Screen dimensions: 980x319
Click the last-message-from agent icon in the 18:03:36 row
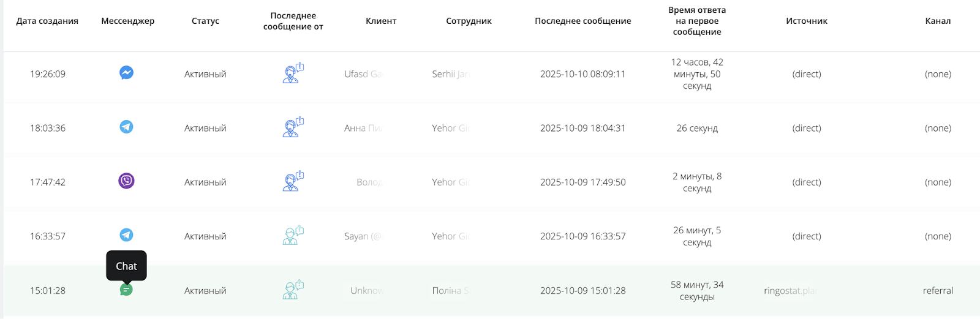coord(293,127)
